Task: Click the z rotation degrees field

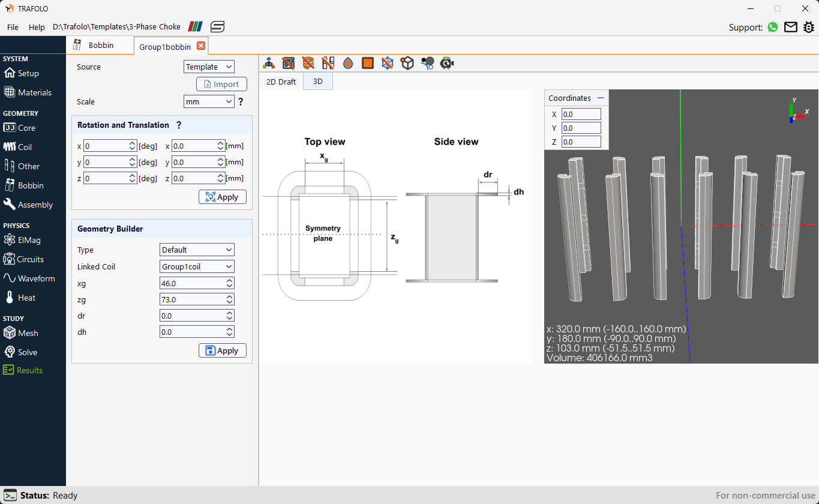Action: 110,178
